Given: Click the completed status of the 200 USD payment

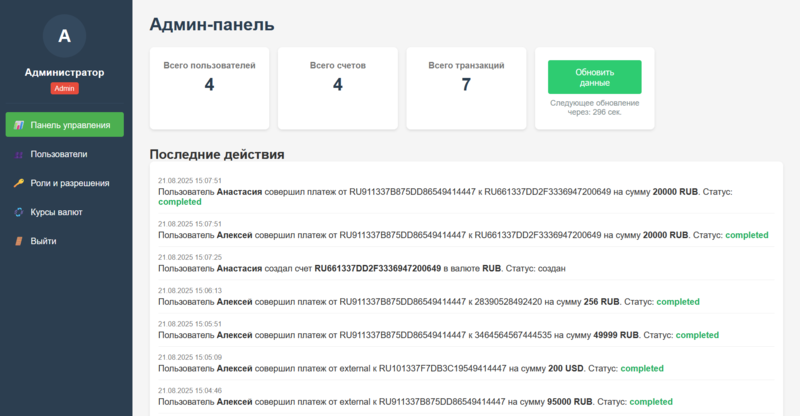Looking at the screenshot, I should pyautogui.click(x=642, y=369).
